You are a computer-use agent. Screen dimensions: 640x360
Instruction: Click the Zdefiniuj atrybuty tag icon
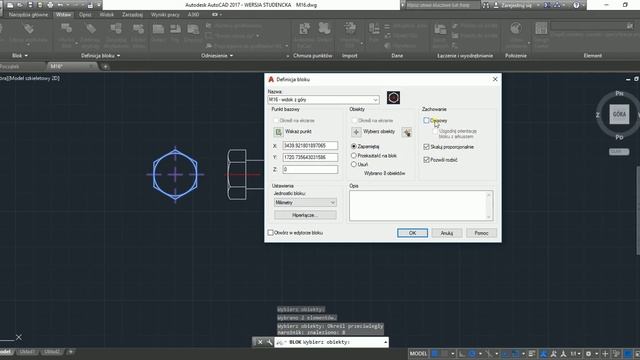click(91, 29)
